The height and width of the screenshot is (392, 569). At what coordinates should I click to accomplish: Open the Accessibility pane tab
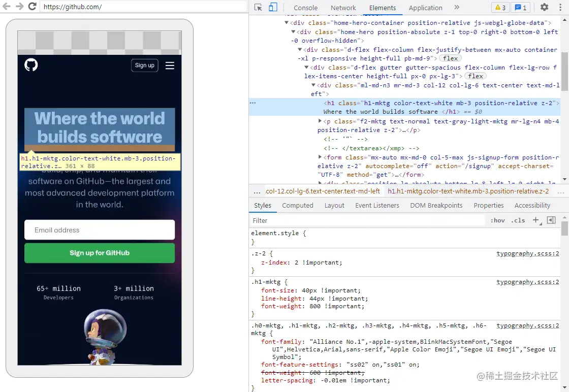tap(532, 205)
